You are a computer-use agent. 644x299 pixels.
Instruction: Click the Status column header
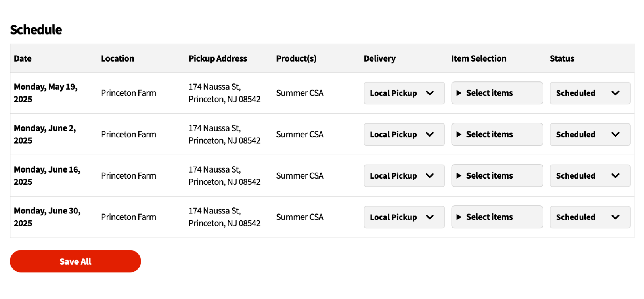pos(562,59)
